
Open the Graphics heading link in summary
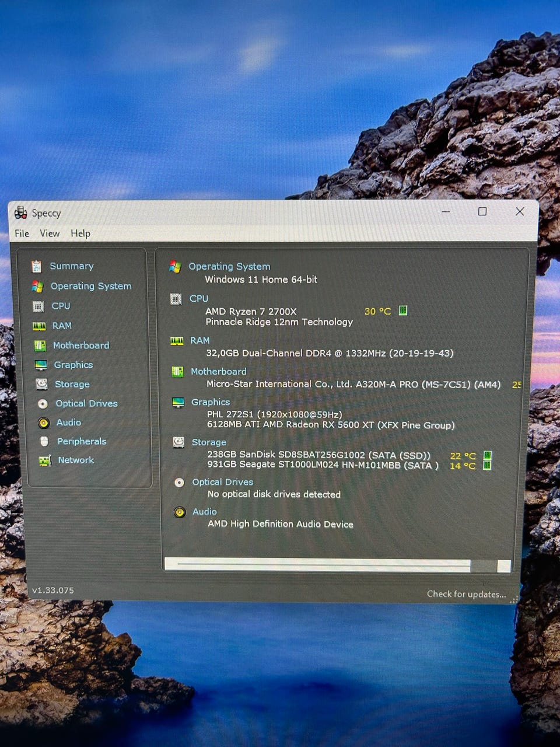click(211, 402)
